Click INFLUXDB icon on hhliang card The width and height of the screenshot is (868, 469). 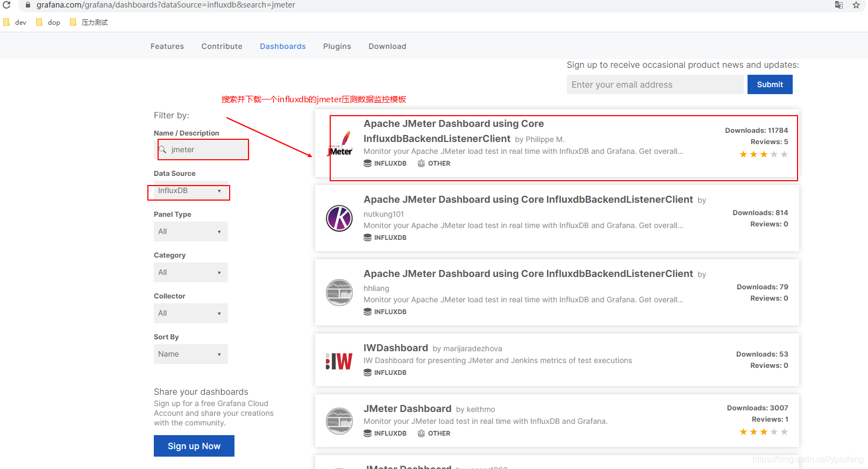point(368,312)
